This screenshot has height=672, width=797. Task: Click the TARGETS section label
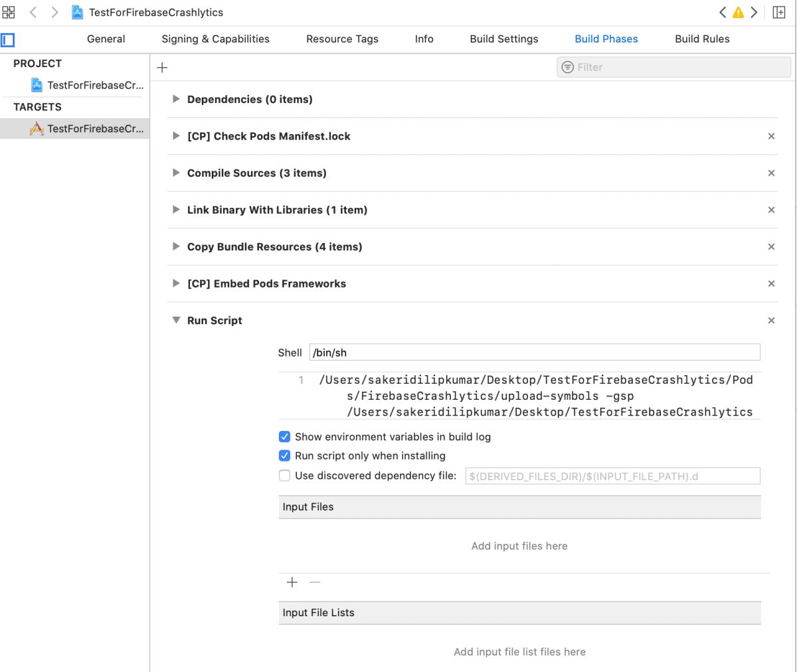click(x=37, y=107)
